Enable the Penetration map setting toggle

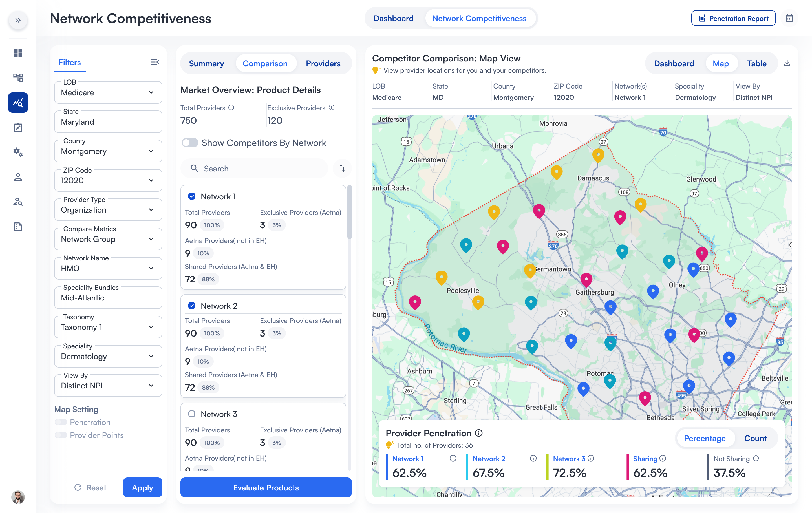61,422
